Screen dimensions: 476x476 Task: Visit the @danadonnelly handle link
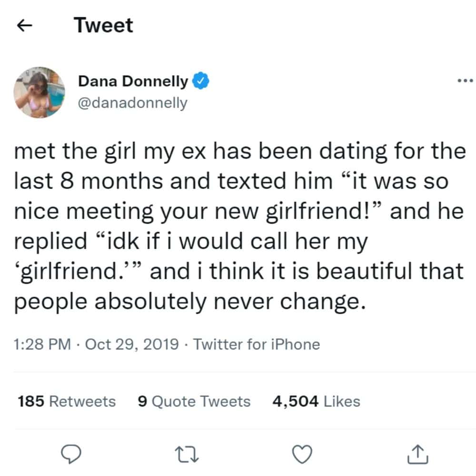[132, 103]
